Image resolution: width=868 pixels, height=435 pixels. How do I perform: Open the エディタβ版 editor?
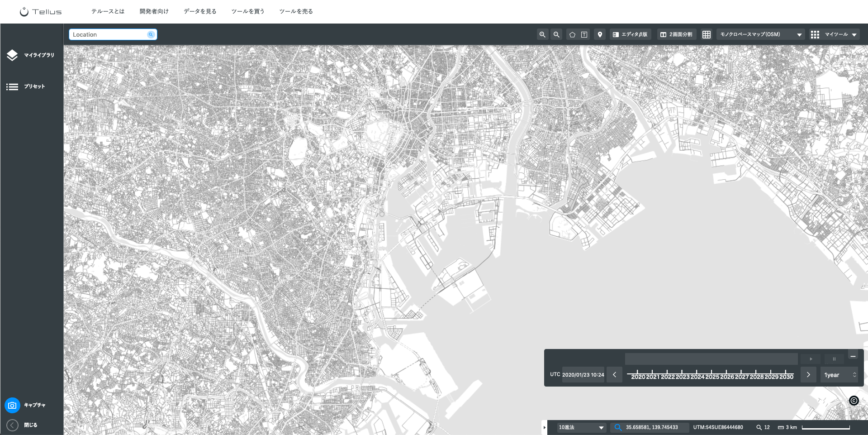630,34
